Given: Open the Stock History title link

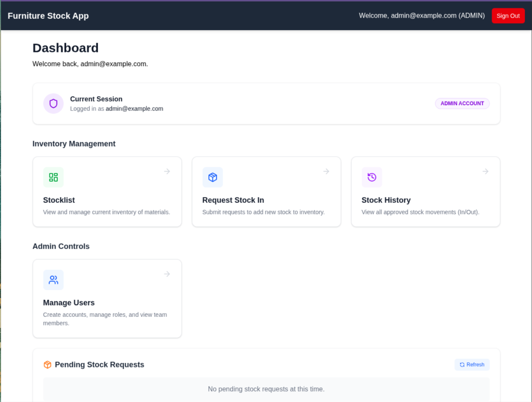Looking at the screenshot, I should pyautogui.click(x=386, y=200).
